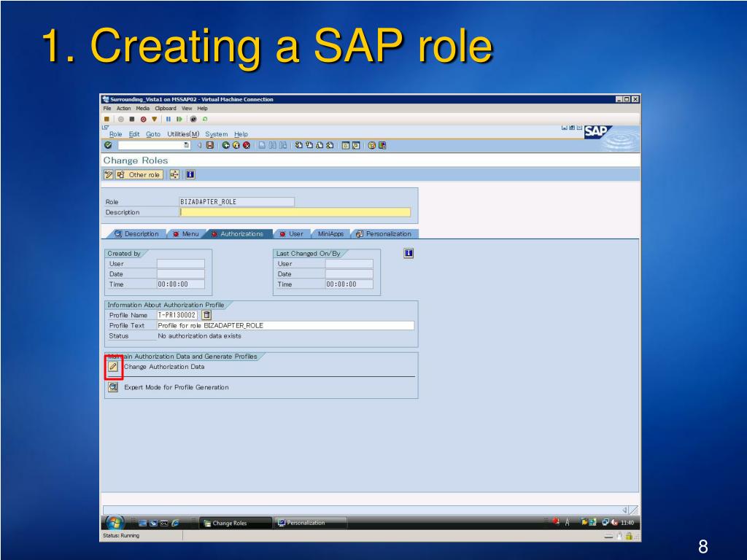Click the green Enter checkmark icon

(x=108, y=145)
